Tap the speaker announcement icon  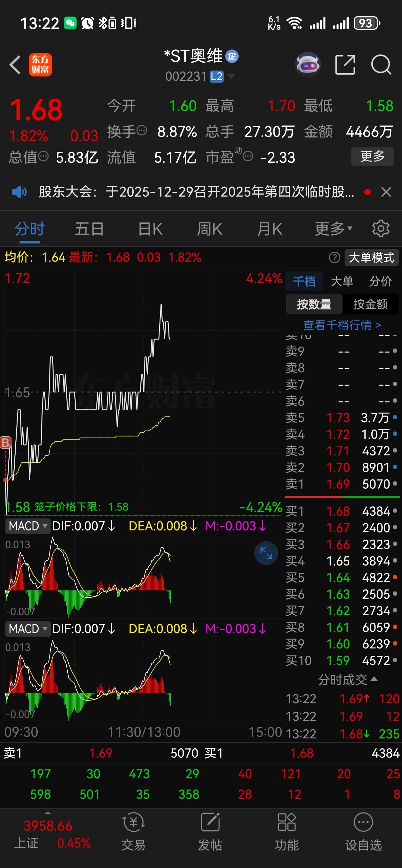(x=19, y=192)
